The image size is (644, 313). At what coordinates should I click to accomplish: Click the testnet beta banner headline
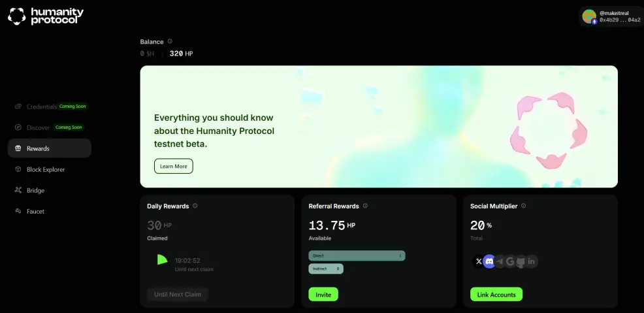pyautogui.click(x=214, y=131)
